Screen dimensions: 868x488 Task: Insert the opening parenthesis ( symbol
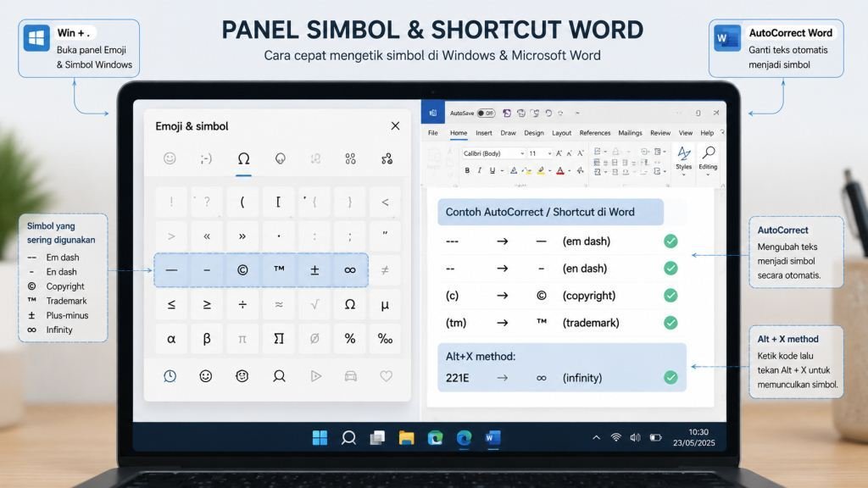pos(242,202)
